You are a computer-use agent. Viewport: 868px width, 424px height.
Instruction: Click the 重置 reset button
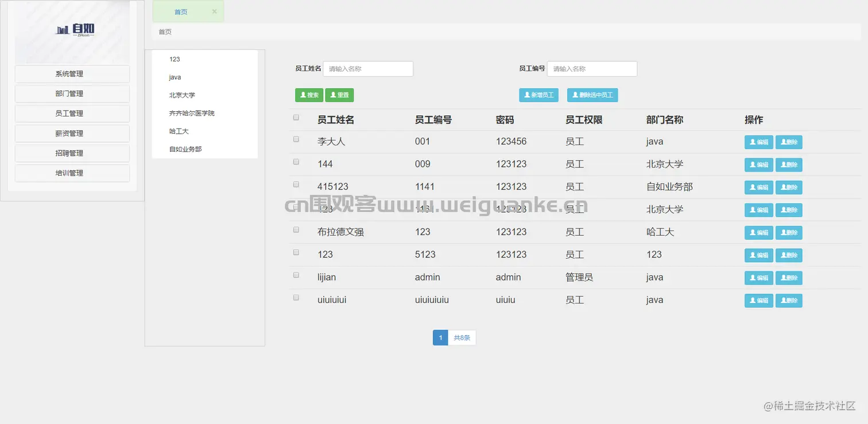339,95
